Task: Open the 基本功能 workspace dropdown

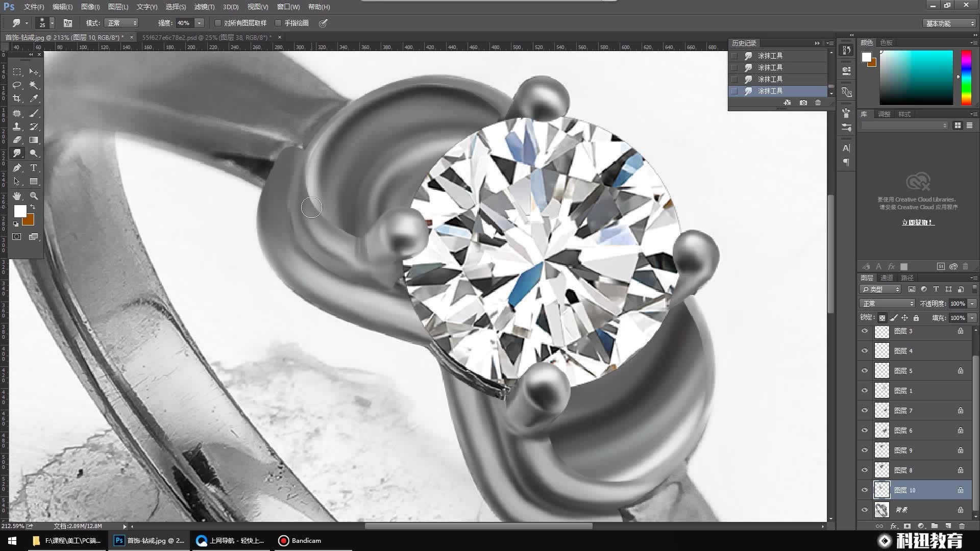Action: pyautogui.click(x=950, y=23)
